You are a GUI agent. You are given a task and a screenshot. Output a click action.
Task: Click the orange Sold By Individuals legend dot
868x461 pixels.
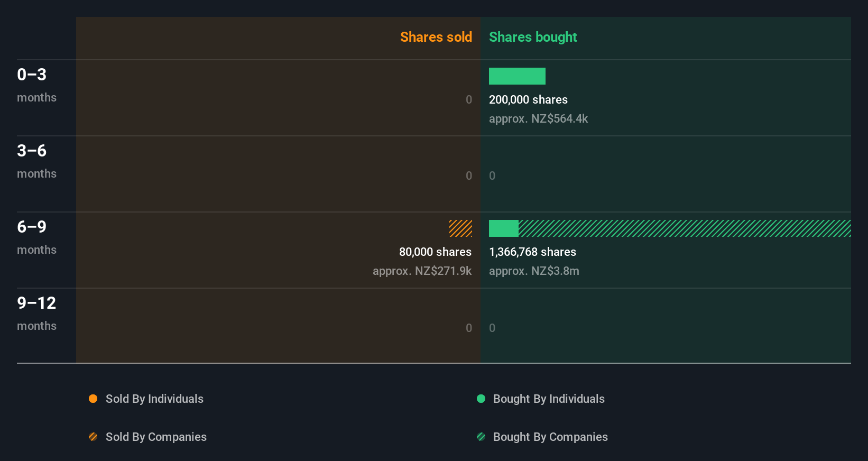pos(93,399)
